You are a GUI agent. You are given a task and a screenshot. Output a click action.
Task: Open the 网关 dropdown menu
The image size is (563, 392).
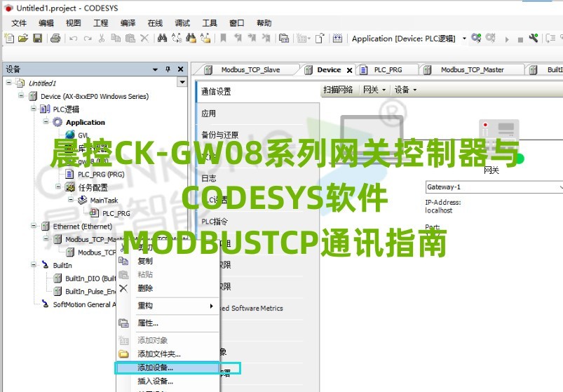(374, 90)
